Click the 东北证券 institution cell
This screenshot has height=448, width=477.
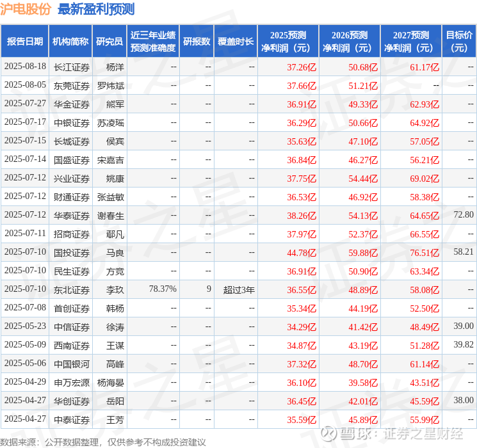72,290
